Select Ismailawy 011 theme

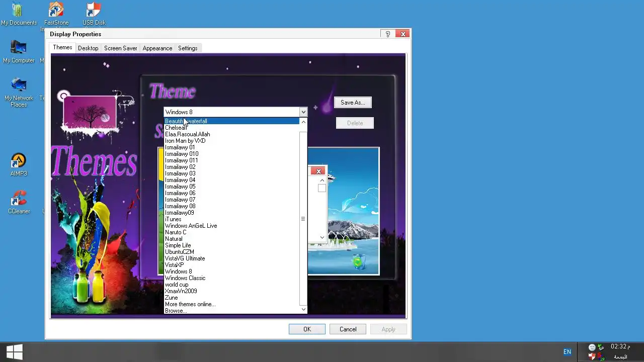coord(232,160)
